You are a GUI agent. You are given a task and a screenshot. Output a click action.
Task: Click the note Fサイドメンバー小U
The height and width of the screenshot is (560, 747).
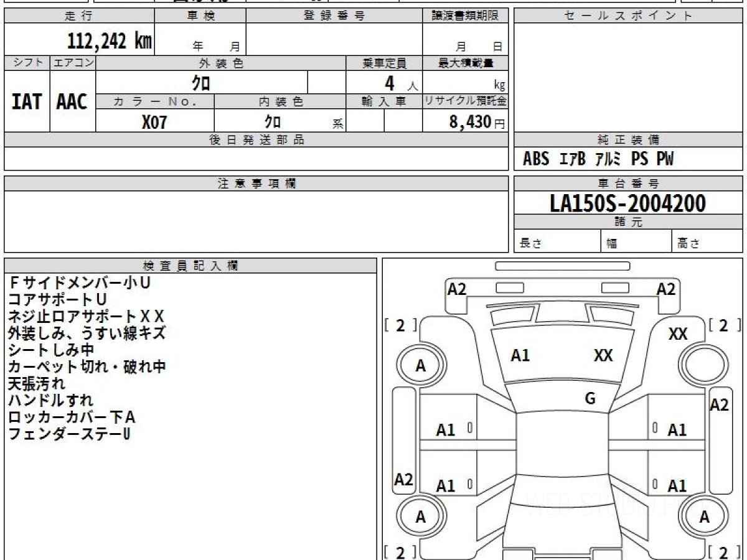(x=80, y=282)
